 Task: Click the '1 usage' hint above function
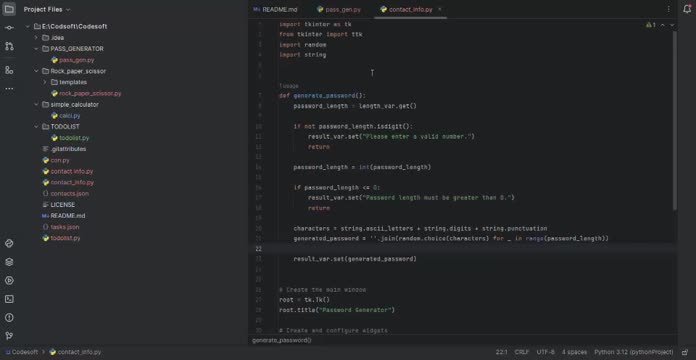tap(289, 86)
